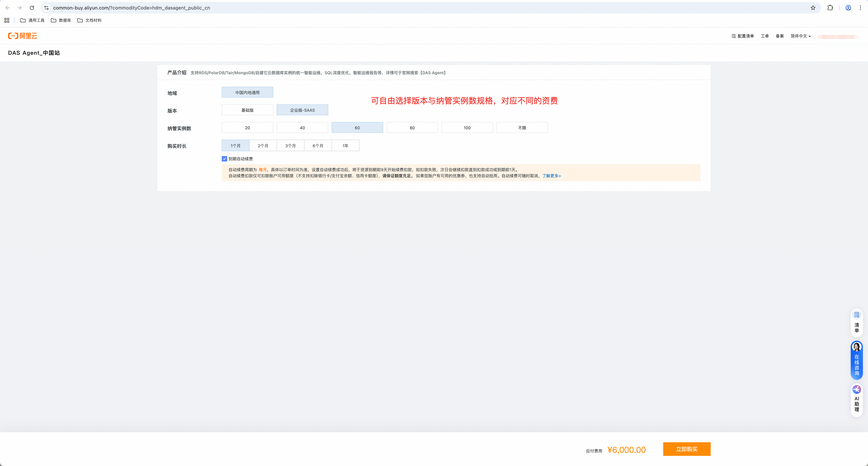The image size is (868, 466).
Task: Choose 80 managed instances
Action: tap(412, 128)
